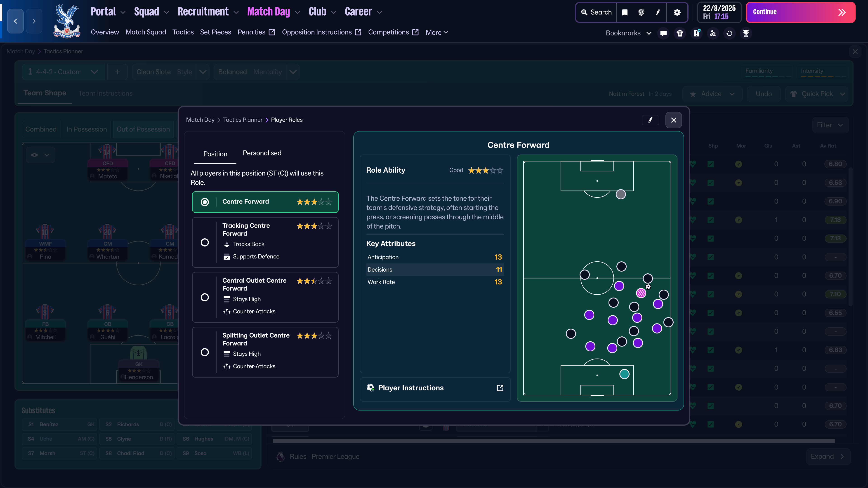868x488 pixels.
Task: Switch to the Personalised tab
Action: point(262,153)
